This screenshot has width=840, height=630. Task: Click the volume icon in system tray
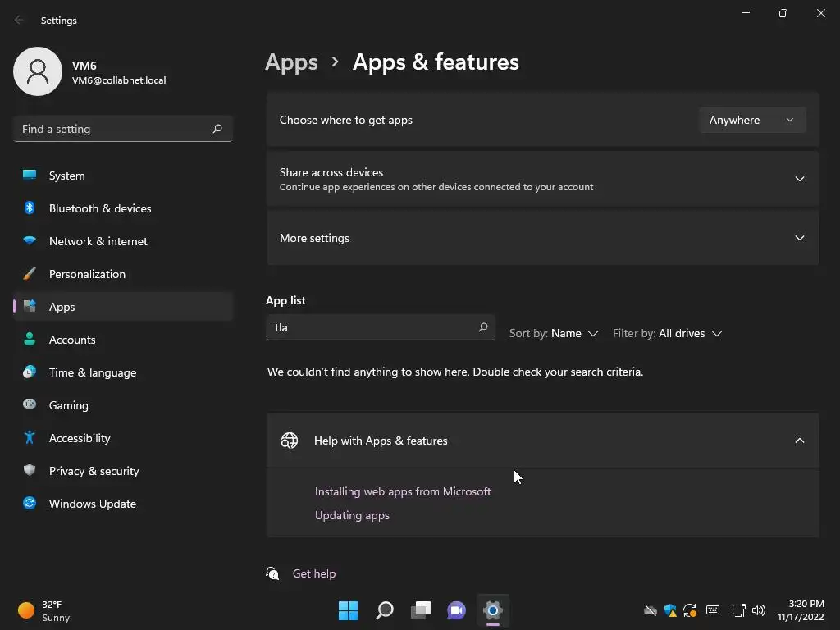tap(759, 610)
